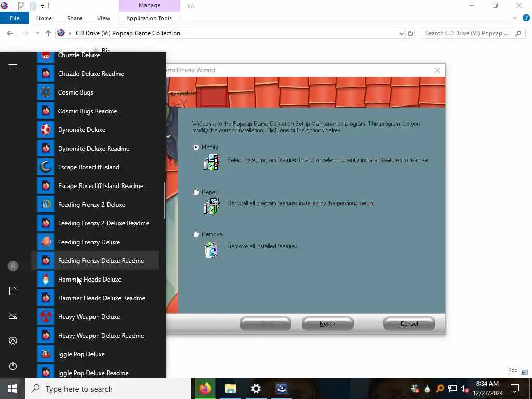Open recent locations dropdown arrow

click(37, 33)
